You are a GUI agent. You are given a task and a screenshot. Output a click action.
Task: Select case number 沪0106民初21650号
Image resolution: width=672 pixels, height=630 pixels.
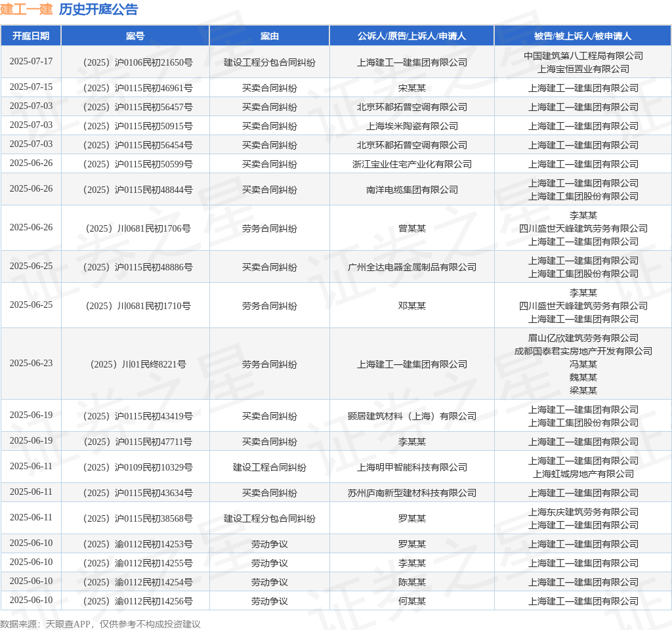point(138,62)
